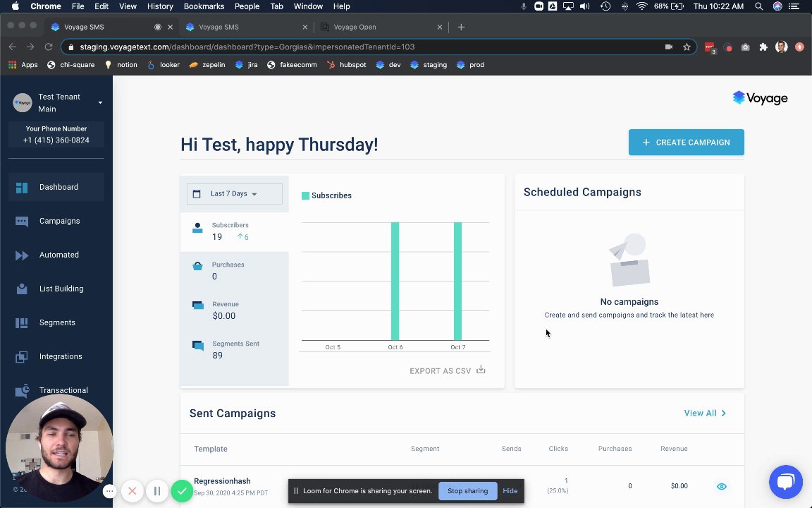
Task: Switch to the Voyage Open tab
Action: [x=381, y=27]
